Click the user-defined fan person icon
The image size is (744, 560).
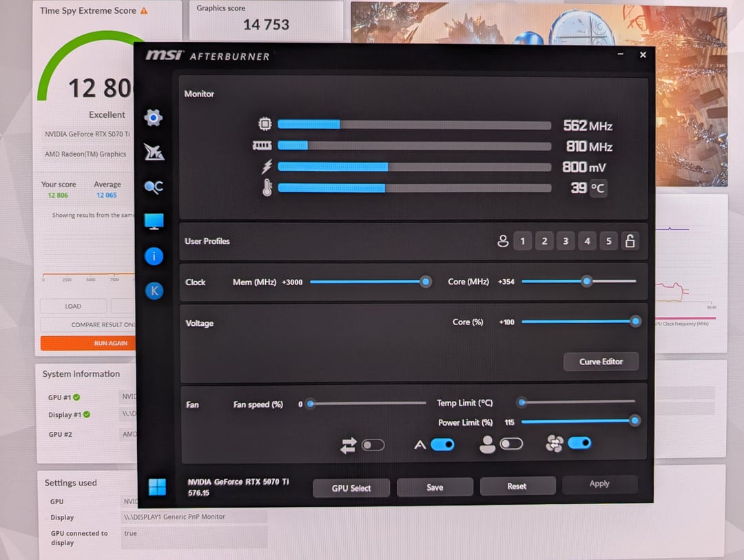487,445
